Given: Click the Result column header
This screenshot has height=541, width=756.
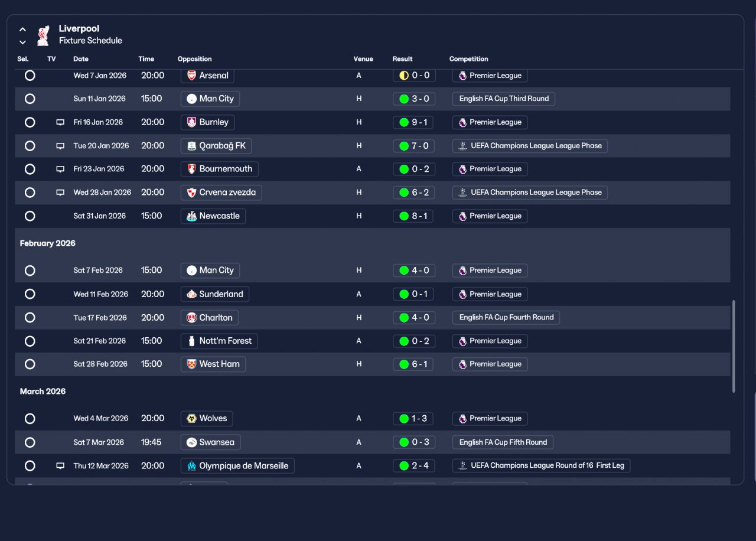Looking at the screenshot, I should 403,59.
